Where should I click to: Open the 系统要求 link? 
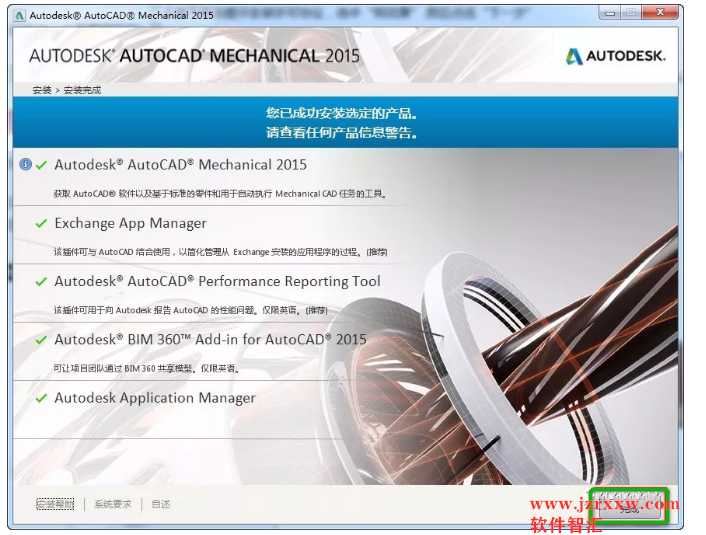click(x=113, y=504)
